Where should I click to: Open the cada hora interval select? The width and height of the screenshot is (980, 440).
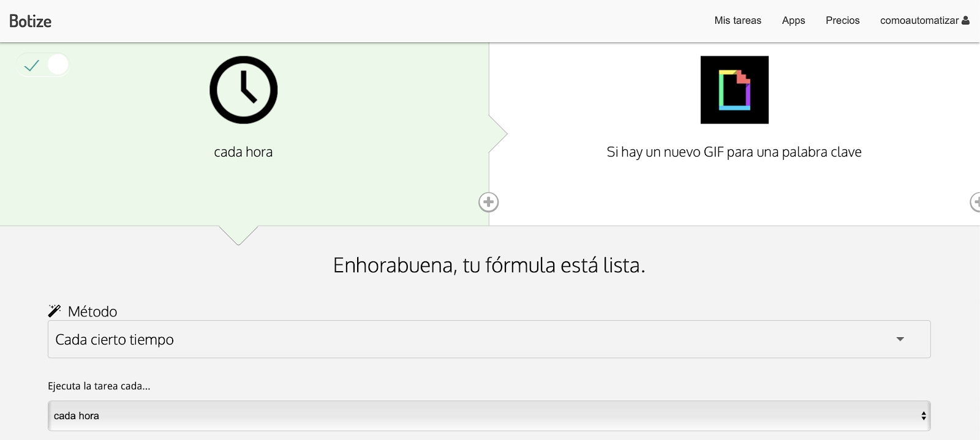(x=489, y=416)
